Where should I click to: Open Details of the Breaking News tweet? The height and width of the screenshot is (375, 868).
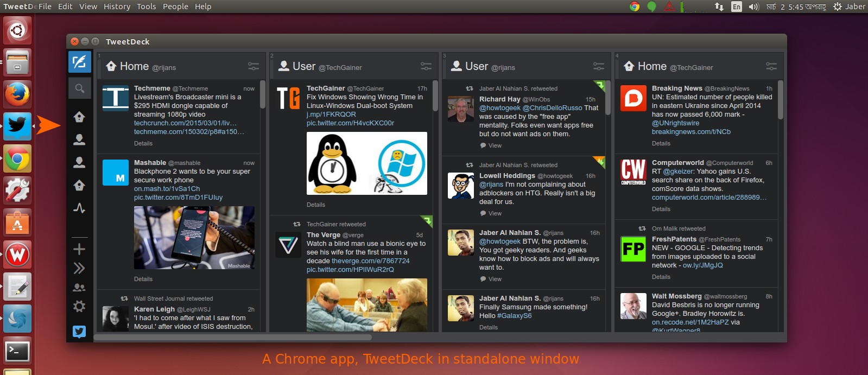(661, 143)
